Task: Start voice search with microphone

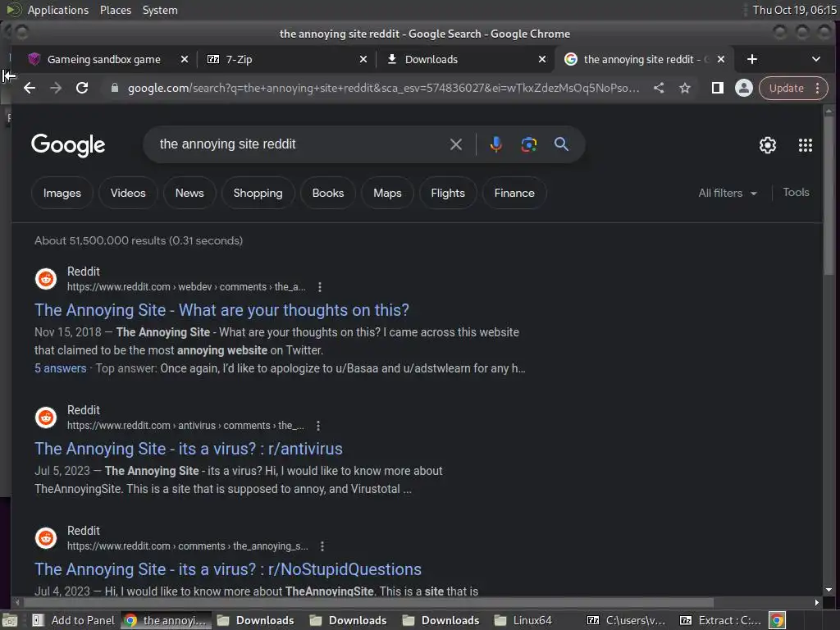Action: 496,144
